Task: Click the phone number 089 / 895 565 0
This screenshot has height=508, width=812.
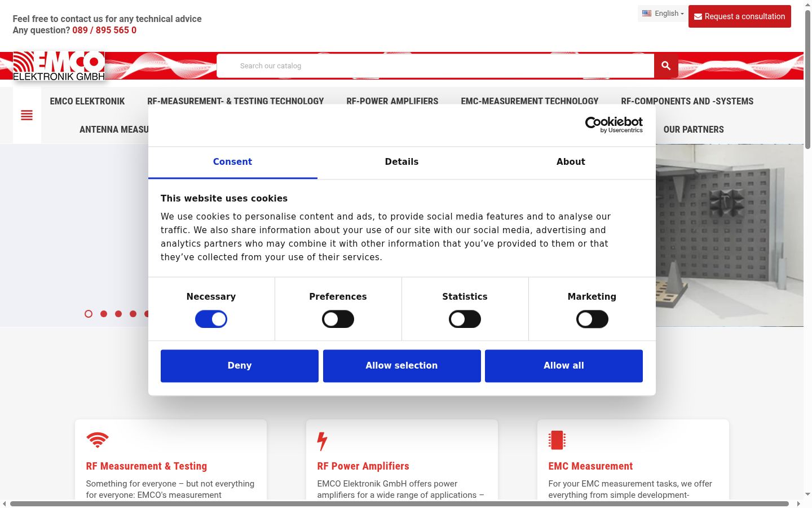Action: point(104,30)
